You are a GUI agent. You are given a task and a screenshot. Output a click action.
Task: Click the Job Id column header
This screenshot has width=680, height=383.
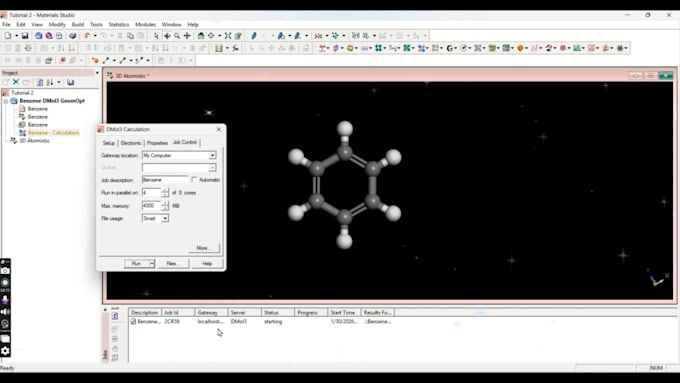tap(178, 312)
